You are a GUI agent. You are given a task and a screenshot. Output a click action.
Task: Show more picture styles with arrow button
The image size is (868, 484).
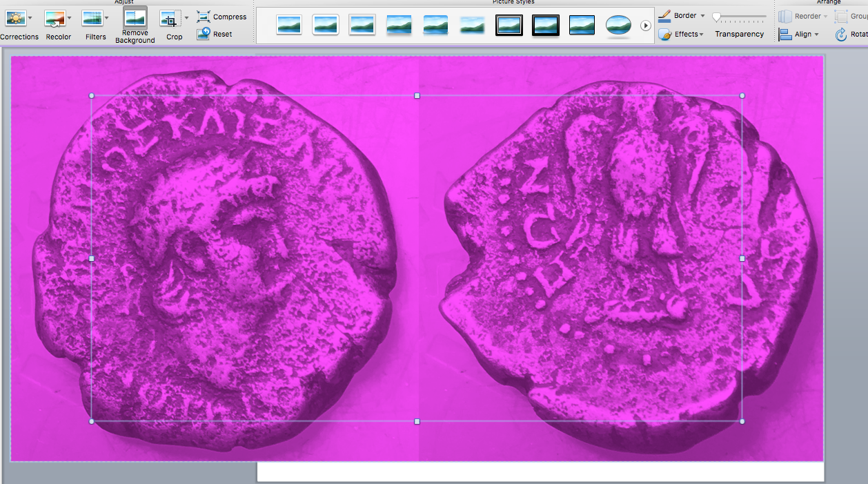pos(646,26)
